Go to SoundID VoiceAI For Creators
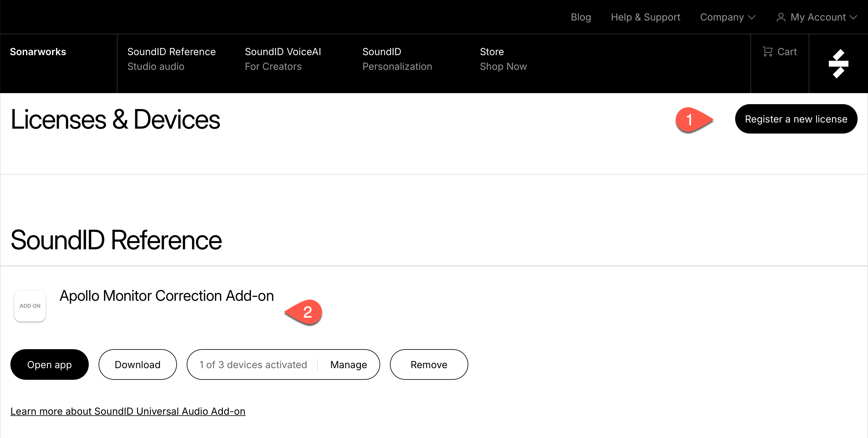 pos(282,59)
